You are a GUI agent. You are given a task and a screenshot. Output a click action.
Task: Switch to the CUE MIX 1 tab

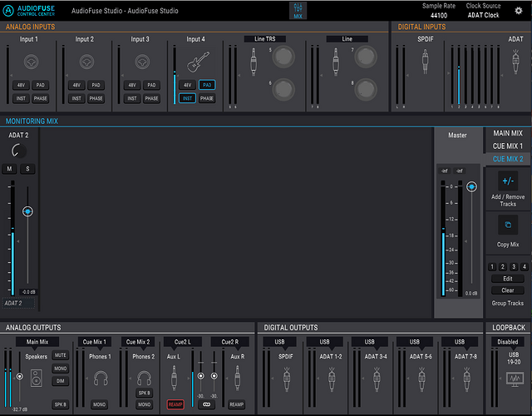click(508, 146)
